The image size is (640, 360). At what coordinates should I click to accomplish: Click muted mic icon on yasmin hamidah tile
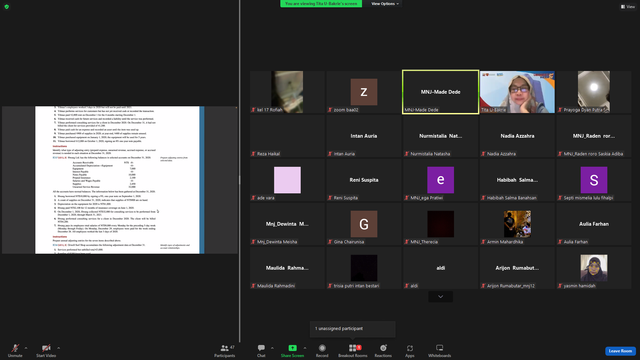pyautogui.click(x=560, y=286)
